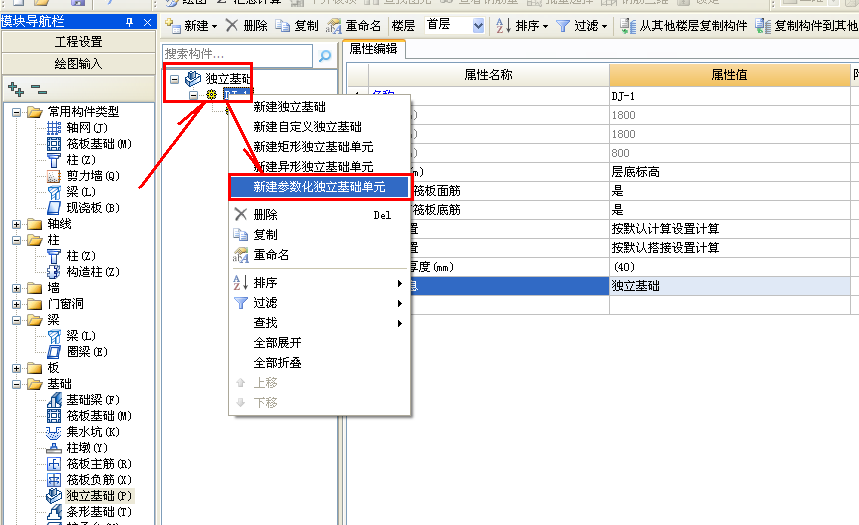Image resolution: width=859 pixels, height=525 pixels.
Task: Click the 属性名称 column header
Action: coord(488,75)
